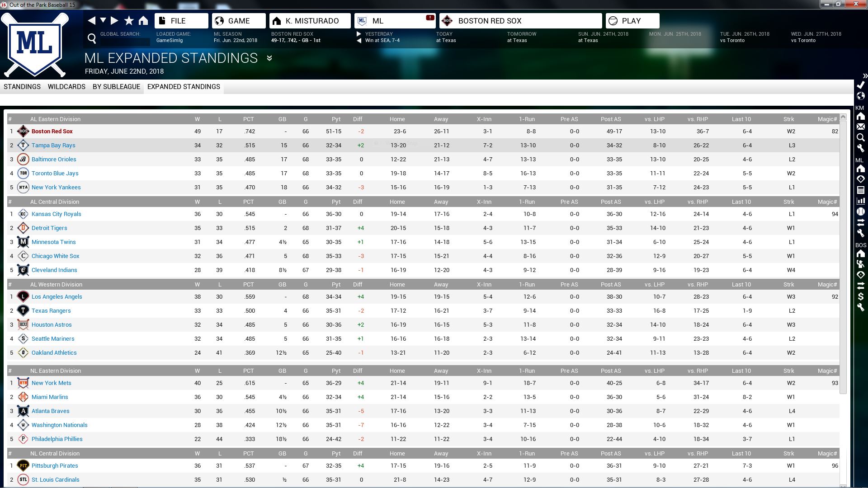868x488 pixels.
Task: Click the global search magnifier icon
Action: coord(92,39)
